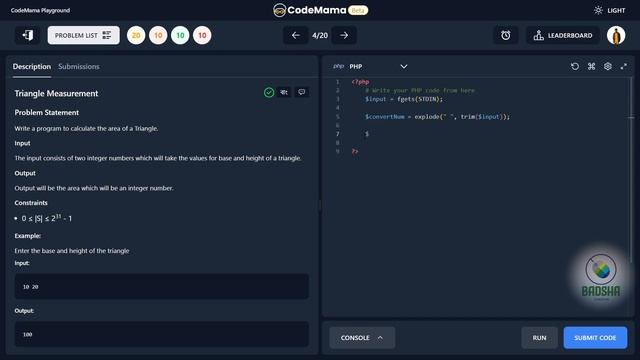Click the green solved checkmark icon

[269, 93]
